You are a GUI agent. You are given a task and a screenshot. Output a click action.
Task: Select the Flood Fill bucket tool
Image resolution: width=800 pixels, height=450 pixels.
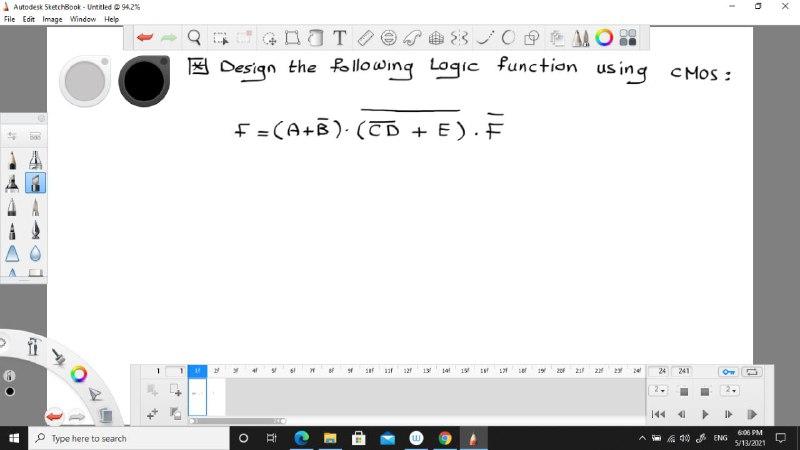(316, 38)
